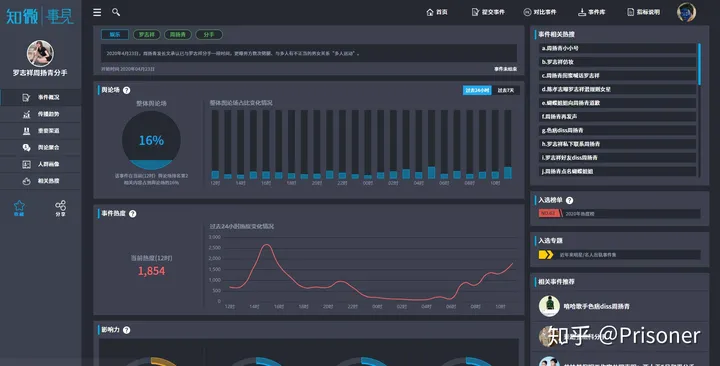Switch the chart to 过去7天
The height and width of the screenshot is (366, 720).
(x=506, y=90)
